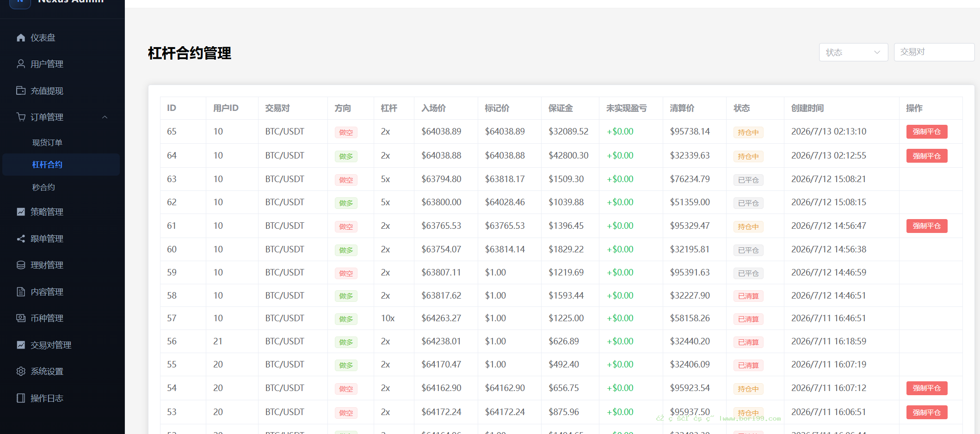Click the 标记价 column header

click(497, 108)
